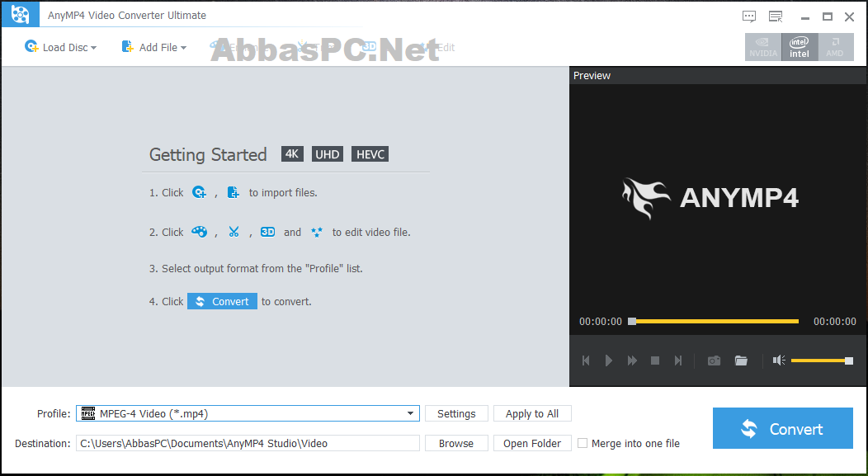This screenshot has height=476, width=868.
Task: Click the elapsed time 00:00:00 left of the progress bar
Action: [x=601, y=322]
